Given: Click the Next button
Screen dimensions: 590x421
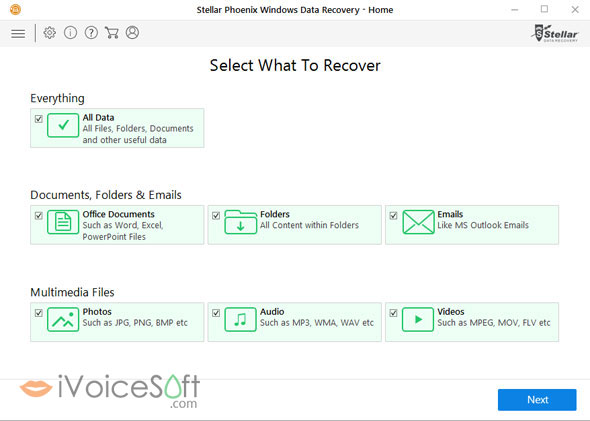Looking at the screenshot, I should coord(537,400).
